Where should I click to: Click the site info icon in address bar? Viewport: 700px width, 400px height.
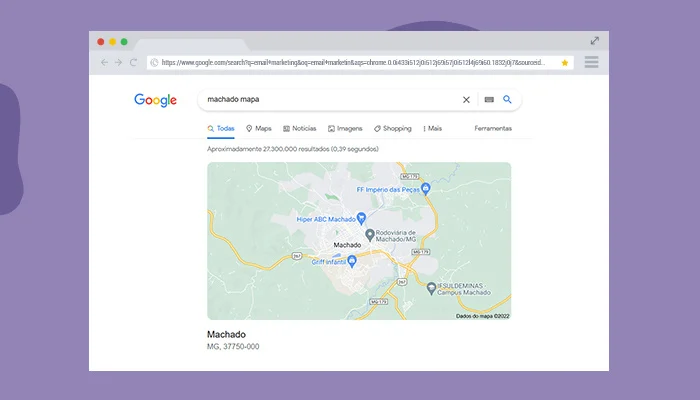click(x=154, y=62)
